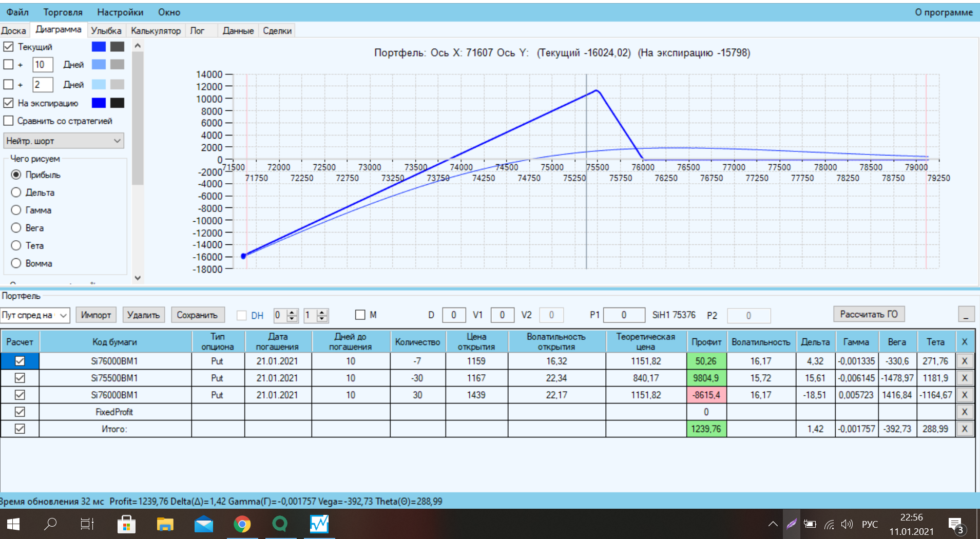Image resolution: width=980 pixels, height=539 pixels.
Task: Open Windows Start menu
Action: pyautogui.click(x=13, y=524)
